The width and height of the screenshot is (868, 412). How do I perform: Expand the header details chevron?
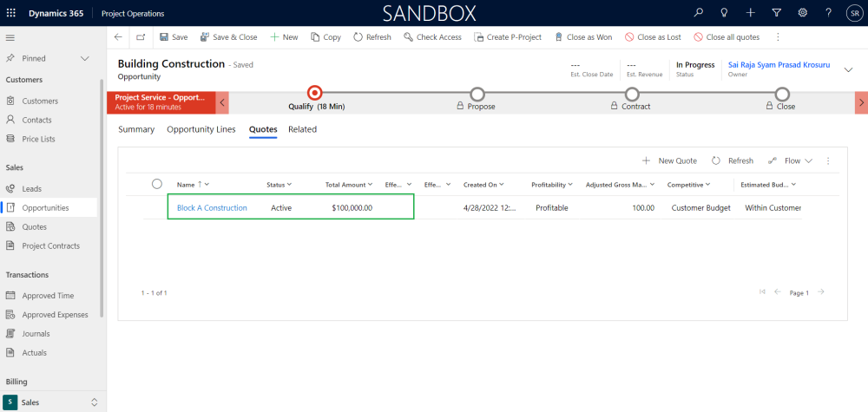click(x=848, y=69)
